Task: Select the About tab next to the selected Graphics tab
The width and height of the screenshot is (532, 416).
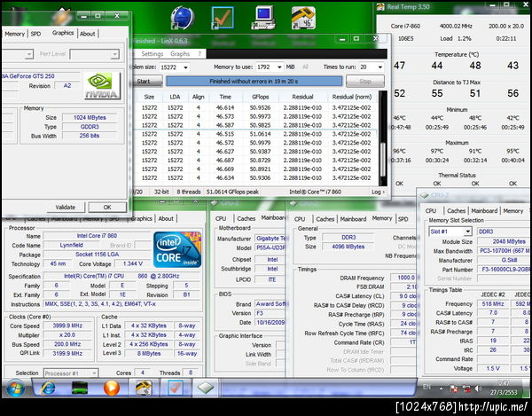Action: click(87, 34)
